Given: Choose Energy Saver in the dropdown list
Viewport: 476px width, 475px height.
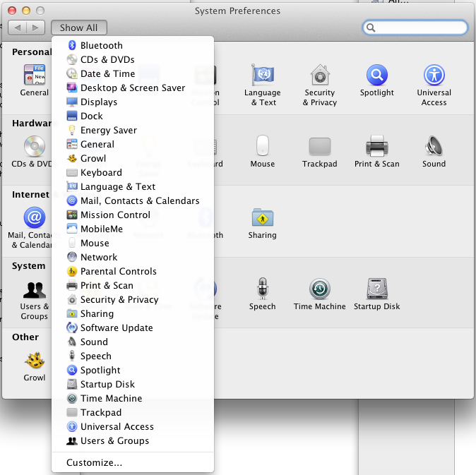Looking at the screenshot, I should click(108, 130).
